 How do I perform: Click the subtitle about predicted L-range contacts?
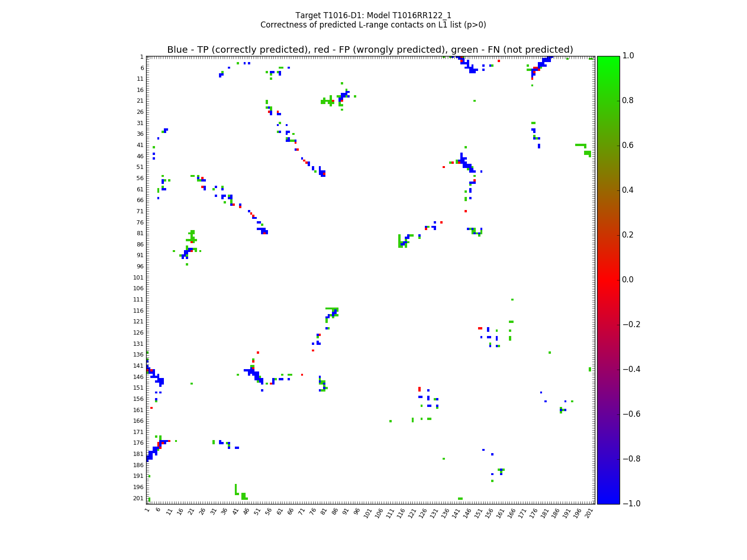373,25
